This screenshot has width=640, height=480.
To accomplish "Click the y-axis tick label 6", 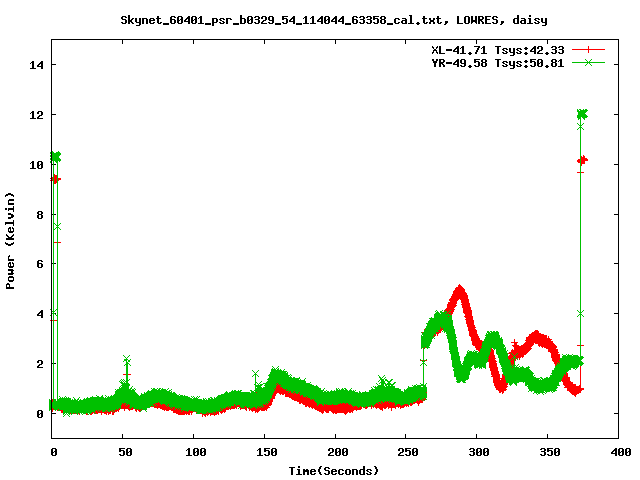I will 40,264.
